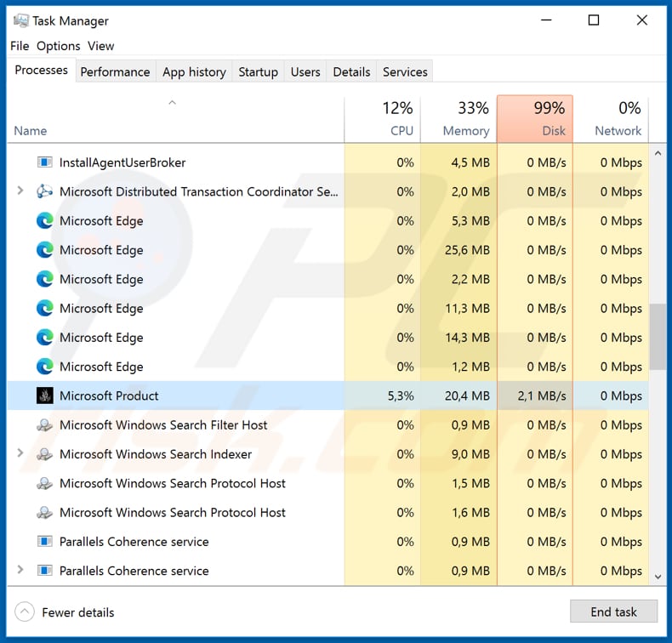
Task: Switch to the Performance tab
Action: 115,72
